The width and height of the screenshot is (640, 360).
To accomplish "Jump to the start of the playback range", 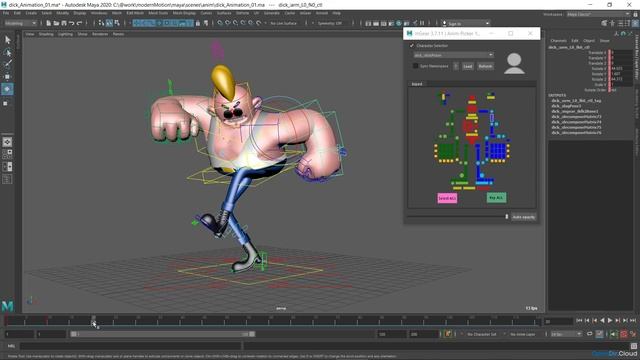I will [x=579, y=321].
